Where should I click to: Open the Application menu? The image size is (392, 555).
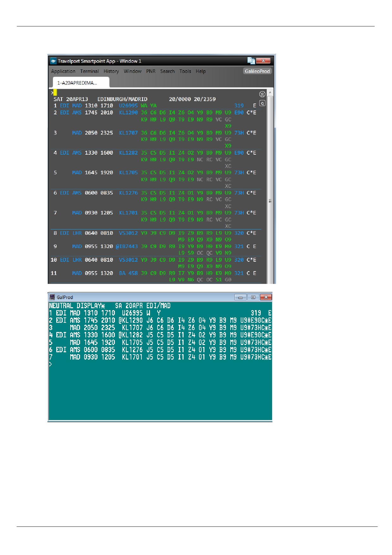pos(63,71)
